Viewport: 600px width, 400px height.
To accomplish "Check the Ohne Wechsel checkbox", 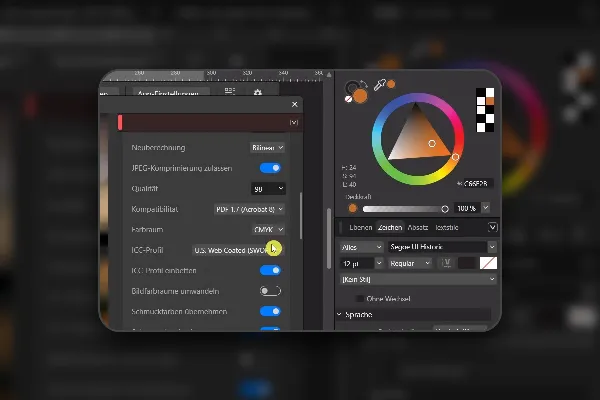I will click(360, 299).
